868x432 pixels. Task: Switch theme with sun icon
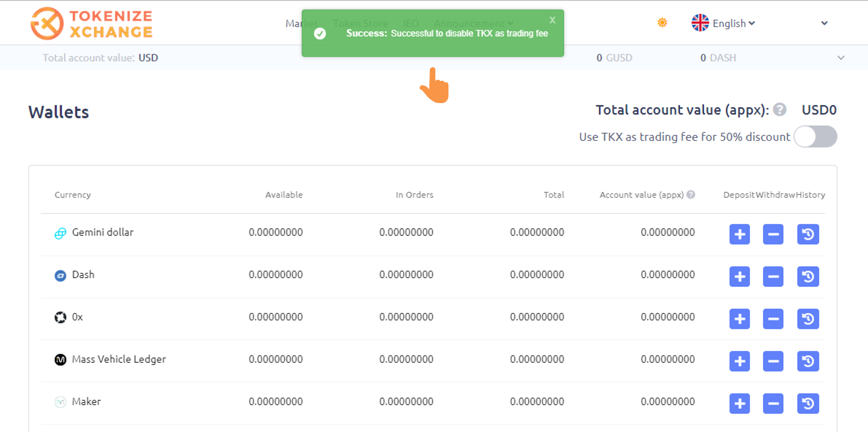coord(662,22)
